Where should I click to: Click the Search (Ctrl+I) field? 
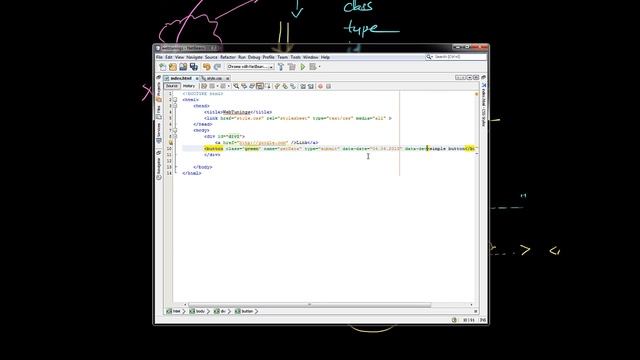coord(456,57)
